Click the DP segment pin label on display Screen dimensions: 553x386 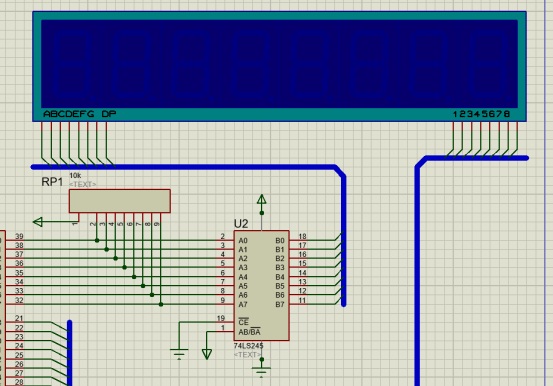(x=109, y=114)
